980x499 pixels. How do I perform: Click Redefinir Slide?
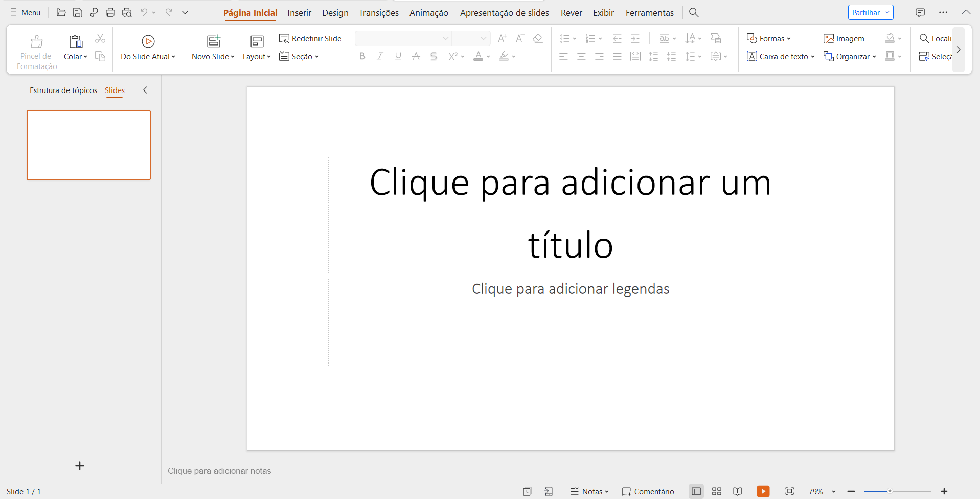[x=310, y=39]
